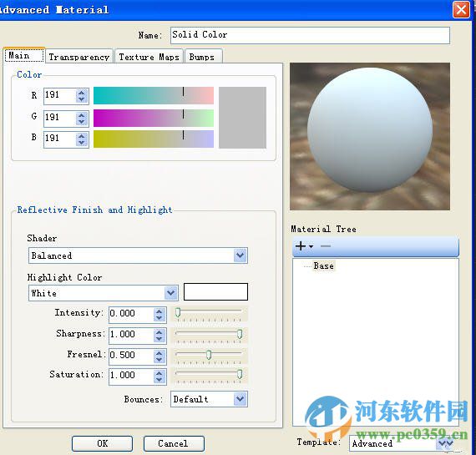Image resolution: width=476 pixels, height=455 pixels.
Task: Open the Shader dropdown showing Balanced
Action: pos(138,255)
